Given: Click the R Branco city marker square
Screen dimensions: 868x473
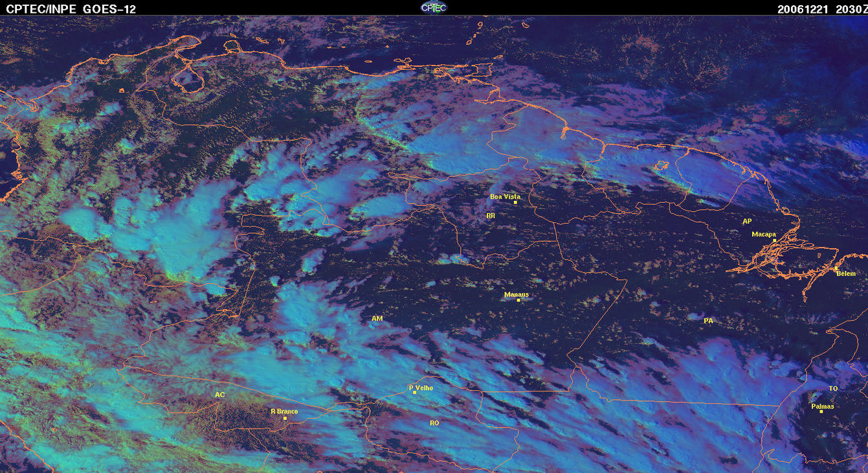Looking at the screenshot, I should tap(285, 418).
